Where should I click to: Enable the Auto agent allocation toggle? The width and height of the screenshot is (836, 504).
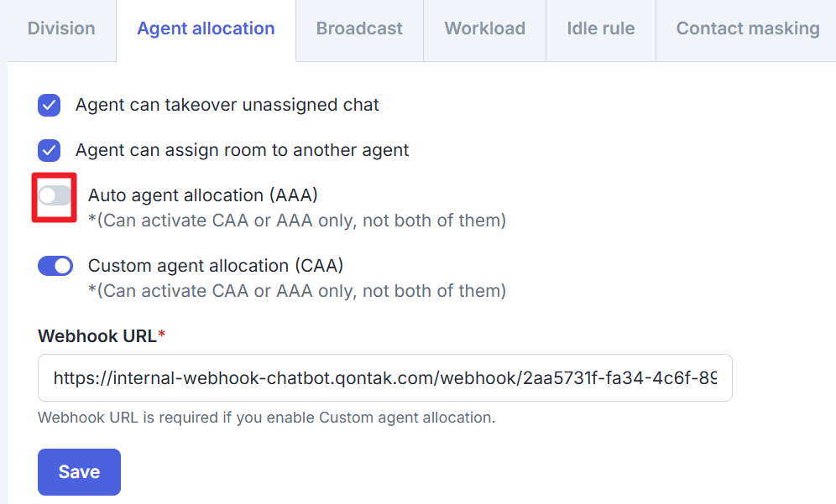[x=55, y=196]
